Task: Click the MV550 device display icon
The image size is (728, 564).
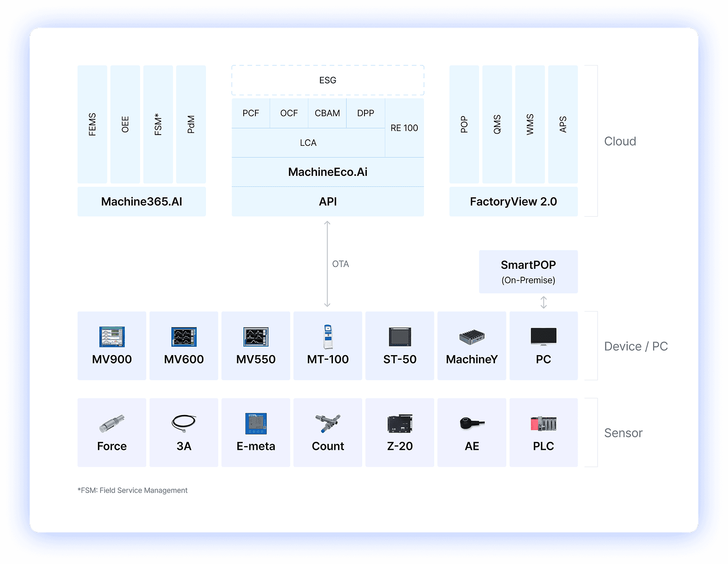Action: click(256, 337)
